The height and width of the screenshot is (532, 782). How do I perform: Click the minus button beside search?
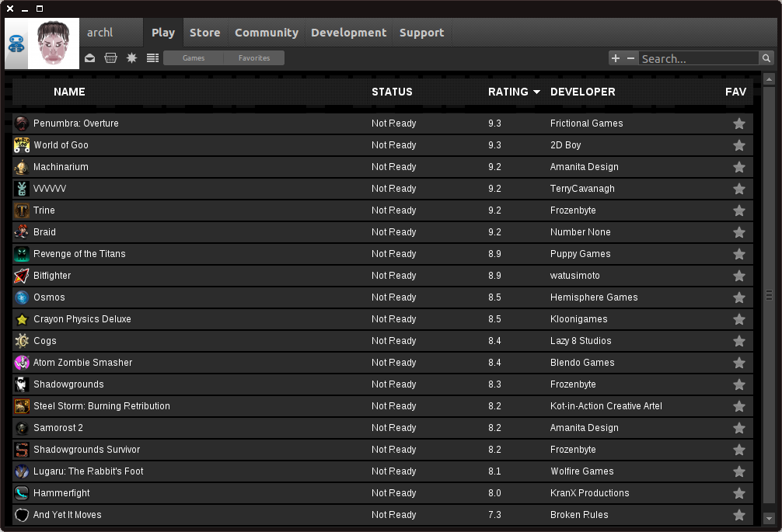[630, 58]
